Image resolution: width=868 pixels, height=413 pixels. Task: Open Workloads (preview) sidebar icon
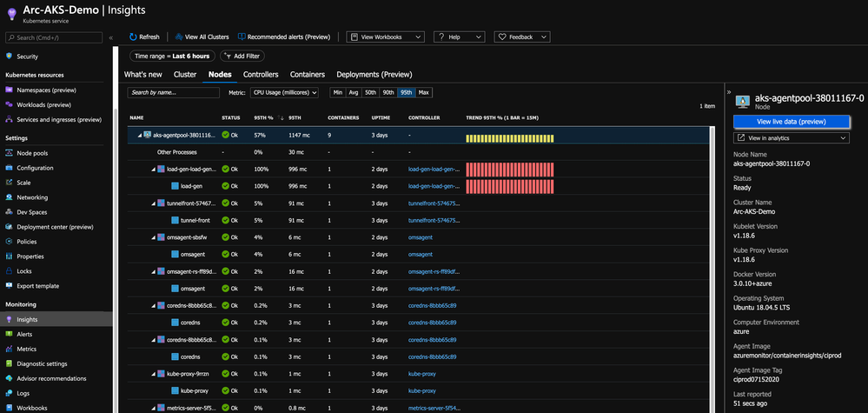coord(9,104)
